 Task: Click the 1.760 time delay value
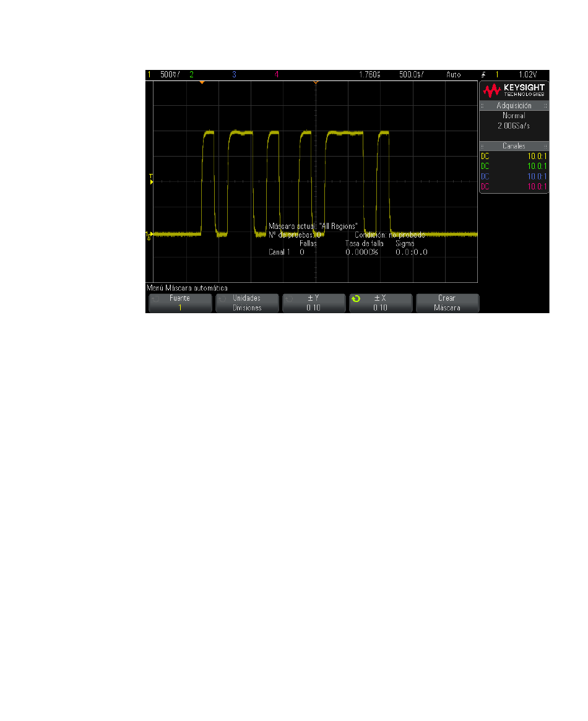[370, 74]
